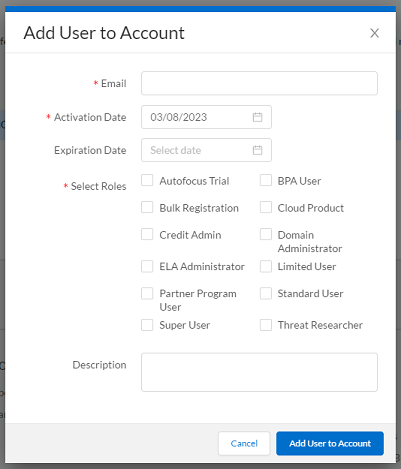The height and width of the screenshot is (469, 401).
Task: Click the blue Add User to Account button
Action: pyautogui.click(x=330, y=443)
